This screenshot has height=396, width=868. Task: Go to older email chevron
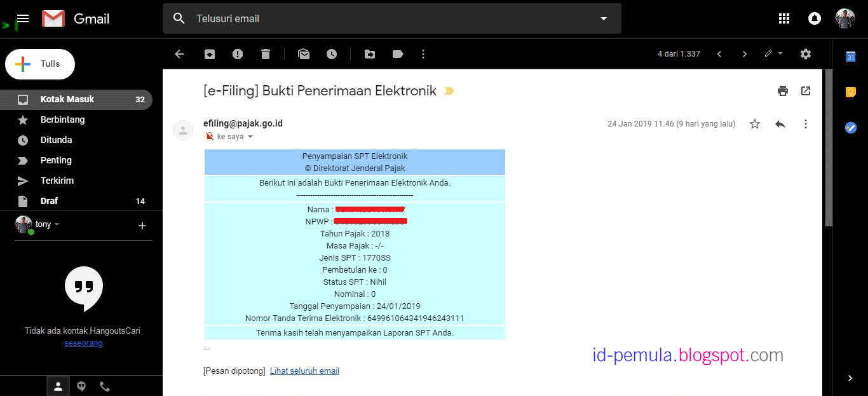(745, 54)
